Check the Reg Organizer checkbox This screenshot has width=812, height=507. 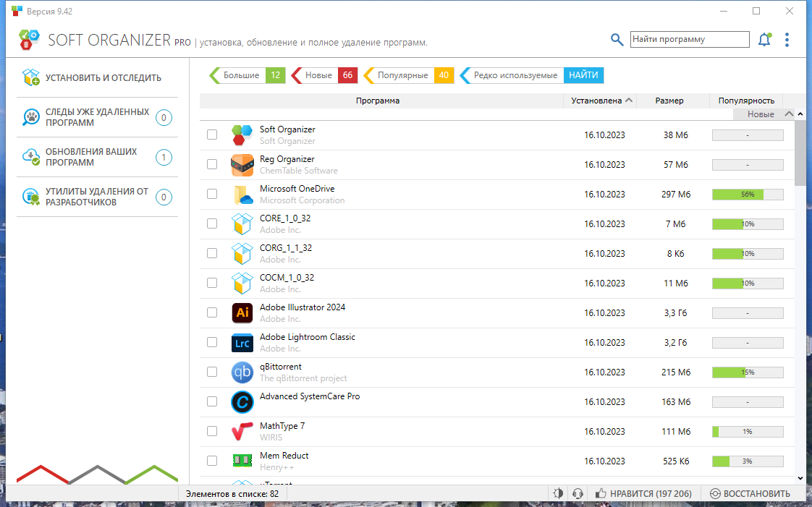click(211, 164)
